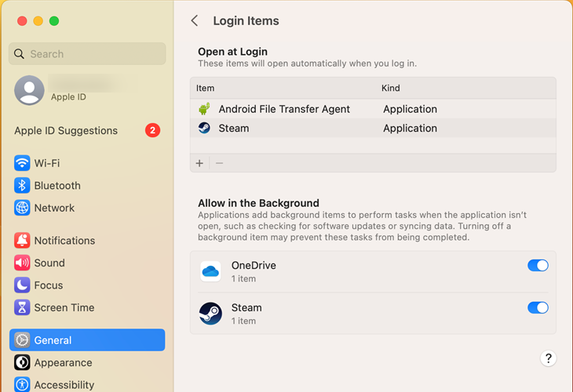The width and height of the screenshot is (573, 392).
Task: Open Focus moon icon
Action: (22, 285)
